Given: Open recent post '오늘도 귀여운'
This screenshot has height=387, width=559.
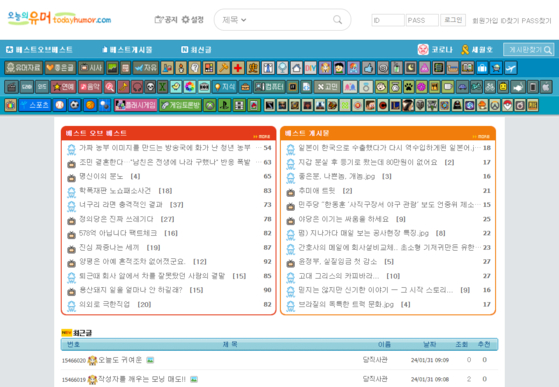Looking at the screenshot, I should [x=120, y=360].
